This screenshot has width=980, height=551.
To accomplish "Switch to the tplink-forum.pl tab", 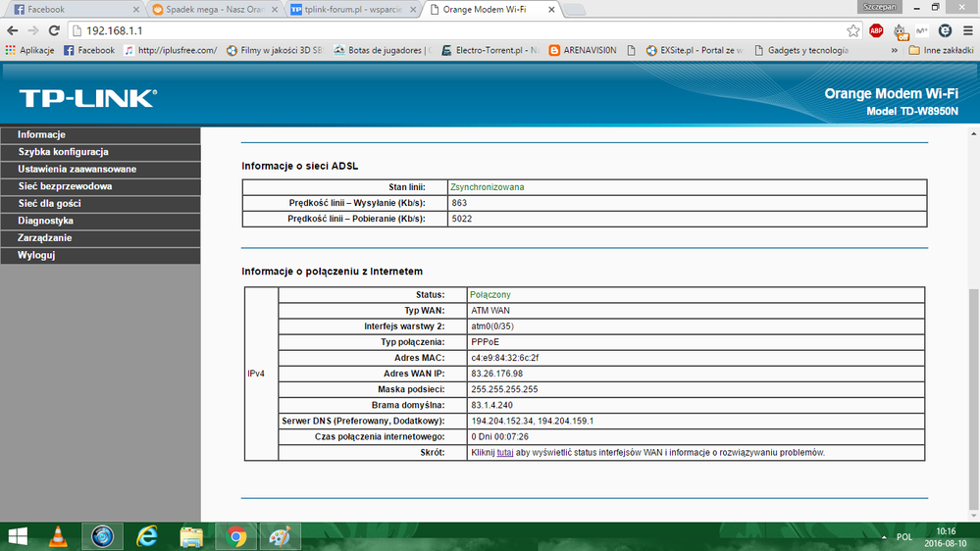I will pyautogui.click(x=348, y=9).
